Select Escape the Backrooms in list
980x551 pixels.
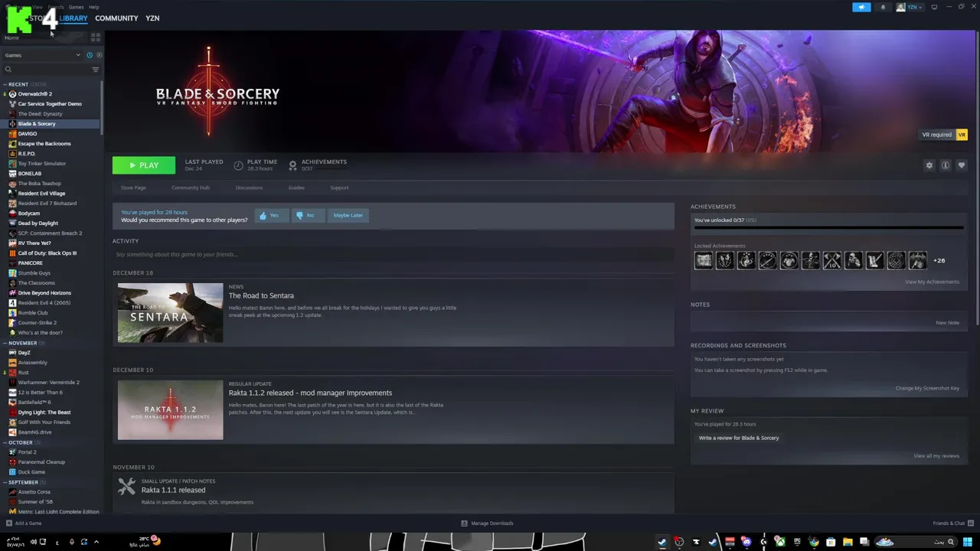pyautogui.click(x=44, y=144)
